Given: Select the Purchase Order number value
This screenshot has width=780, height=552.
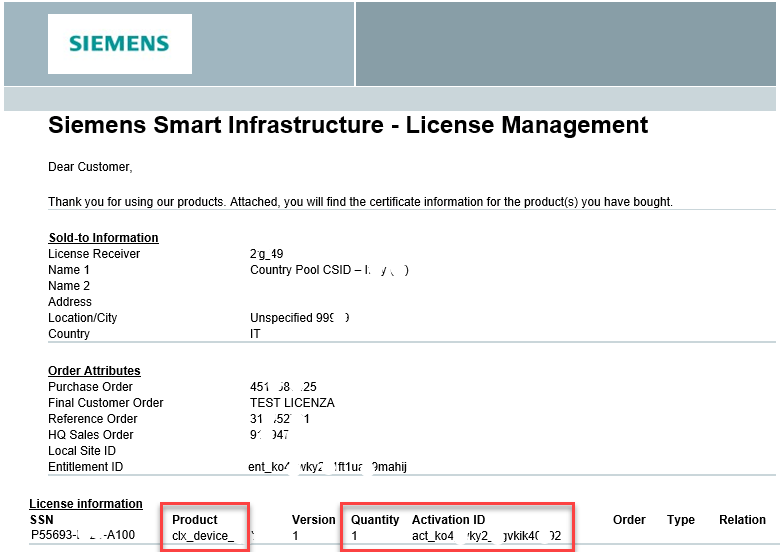Looking at the screenshot, I should (x=283, y=386).
